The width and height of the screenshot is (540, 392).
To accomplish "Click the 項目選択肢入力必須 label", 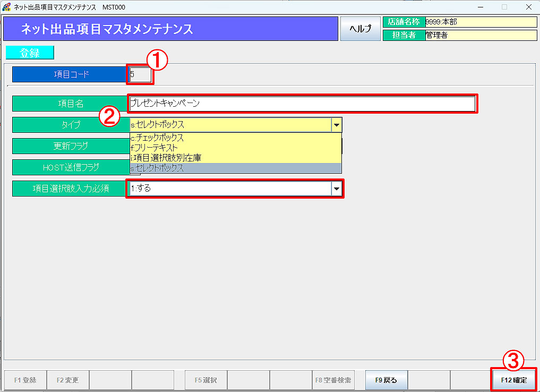I will (x=70, y=189).
